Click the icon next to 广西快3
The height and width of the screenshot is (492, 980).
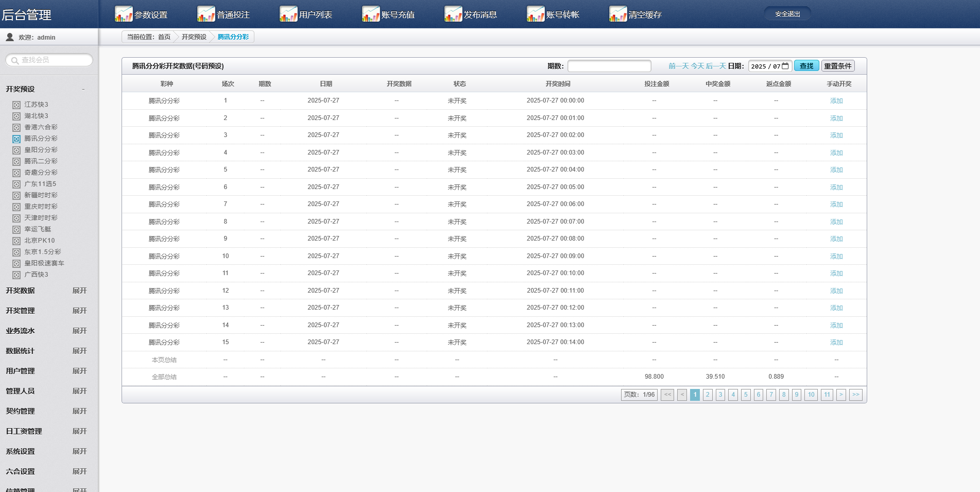16,275
